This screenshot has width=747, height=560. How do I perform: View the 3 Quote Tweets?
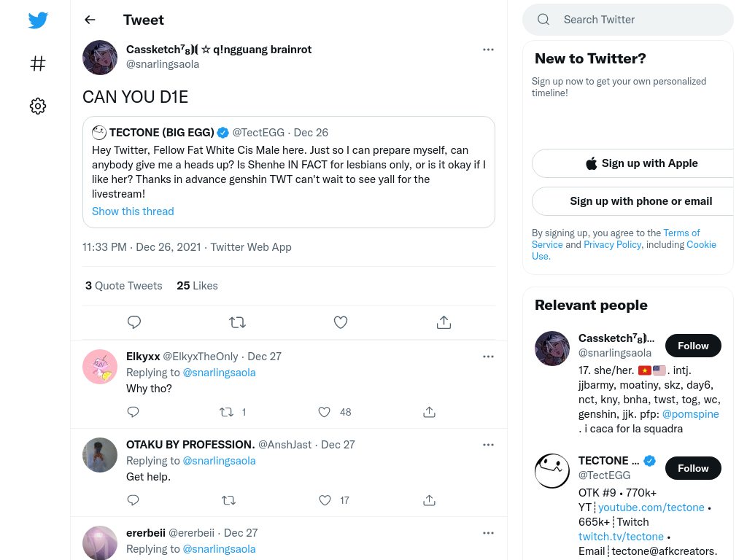coord(124,286)
